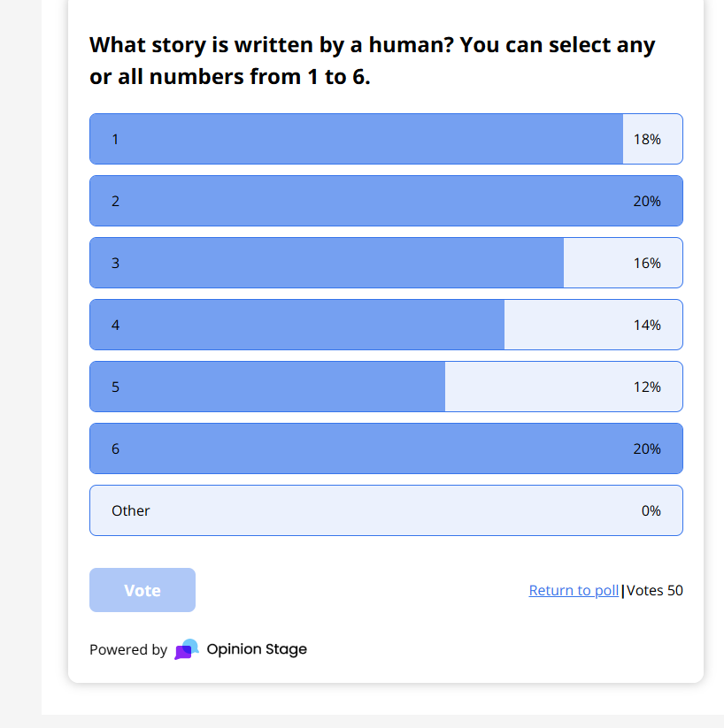
Task: Click the Votes 50 counter
Action: pyautogui.click(x=655, y=590)
